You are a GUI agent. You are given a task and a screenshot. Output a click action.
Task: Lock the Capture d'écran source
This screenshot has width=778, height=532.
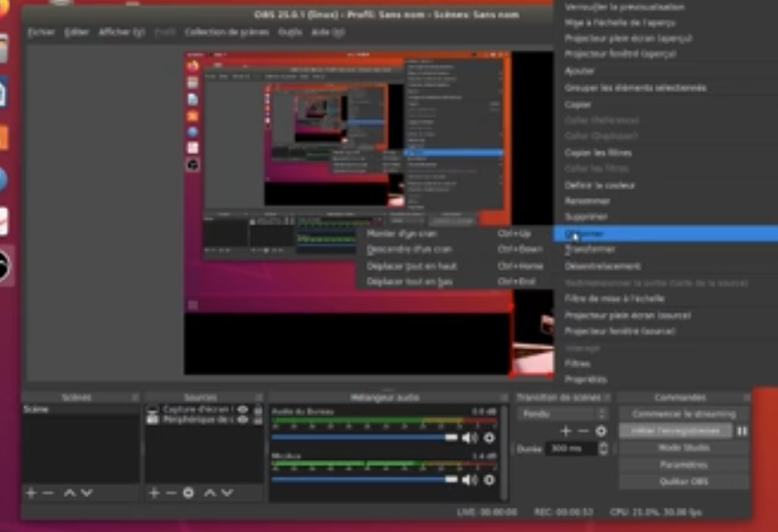coord(257,410)
